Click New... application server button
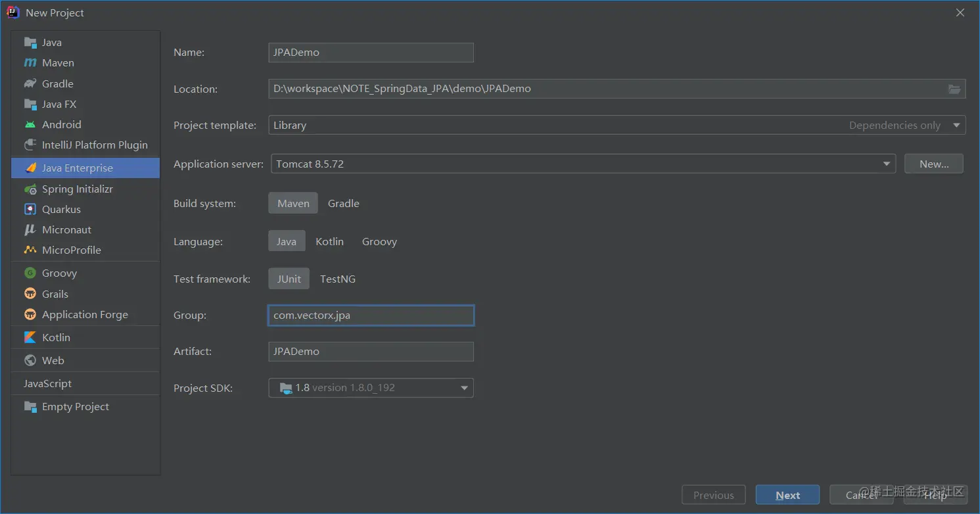980x514 pixels. pyautogui.click(x=934, y=164)
